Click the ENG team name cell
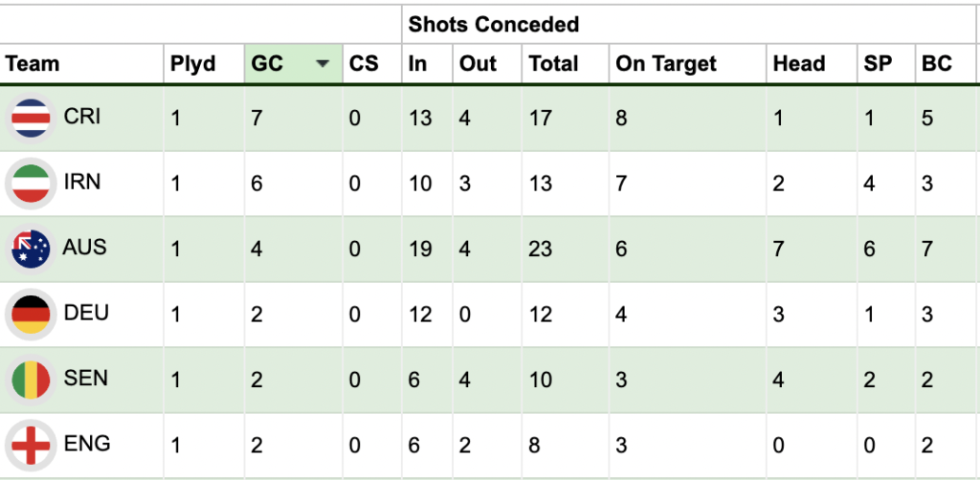The width and height of the screenshot is (980, 480). (87, 444)
